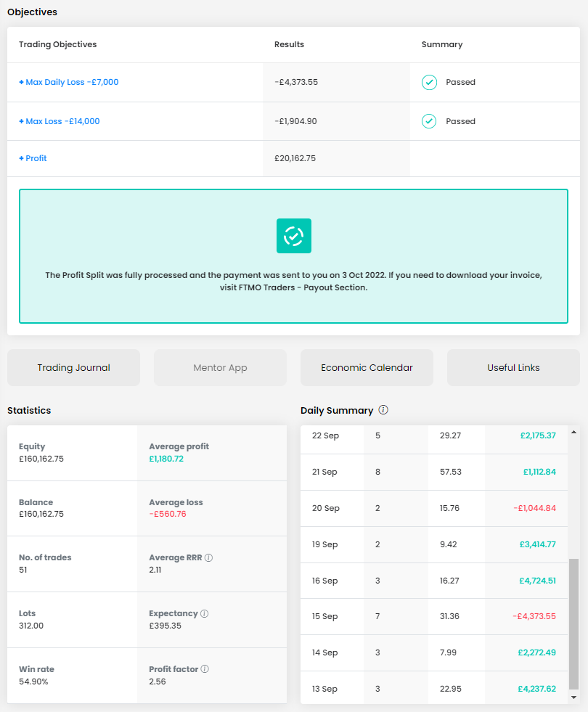
Task: Click the Equity value £160,162.75
Action: [41, 459]
